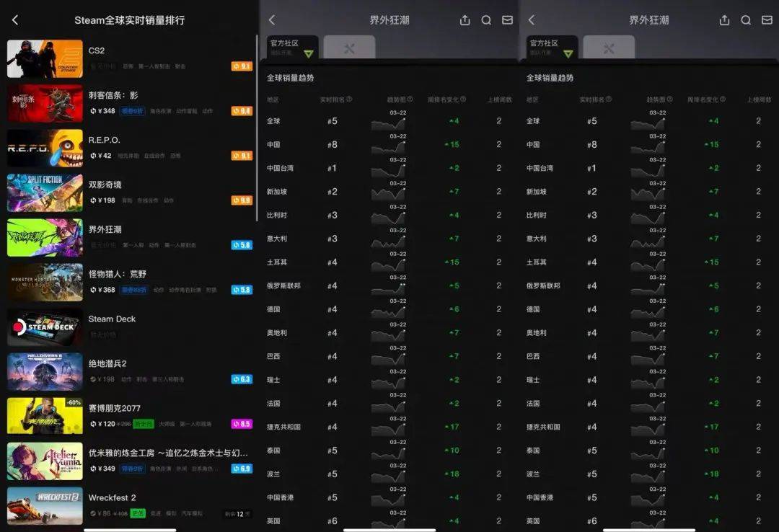Tap 赛博朋克2077 score badge 8.5
Viewport: 779px width, 532px height.
(x=242, y=424)
